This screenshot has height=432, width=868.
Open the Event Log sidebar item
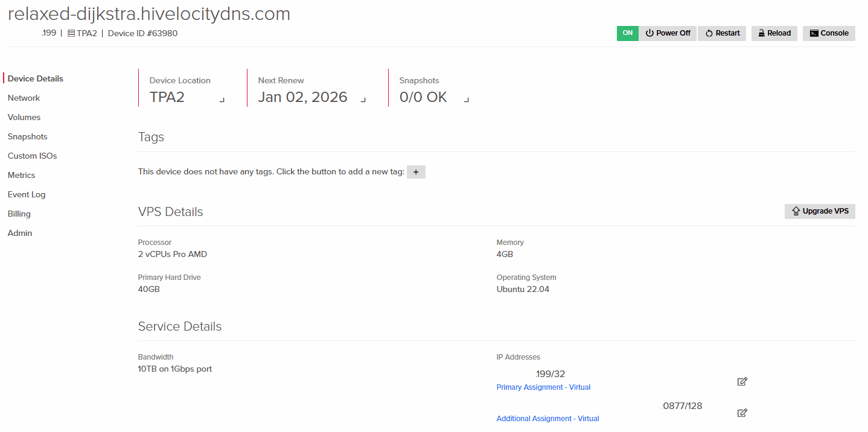coord(27,194)
